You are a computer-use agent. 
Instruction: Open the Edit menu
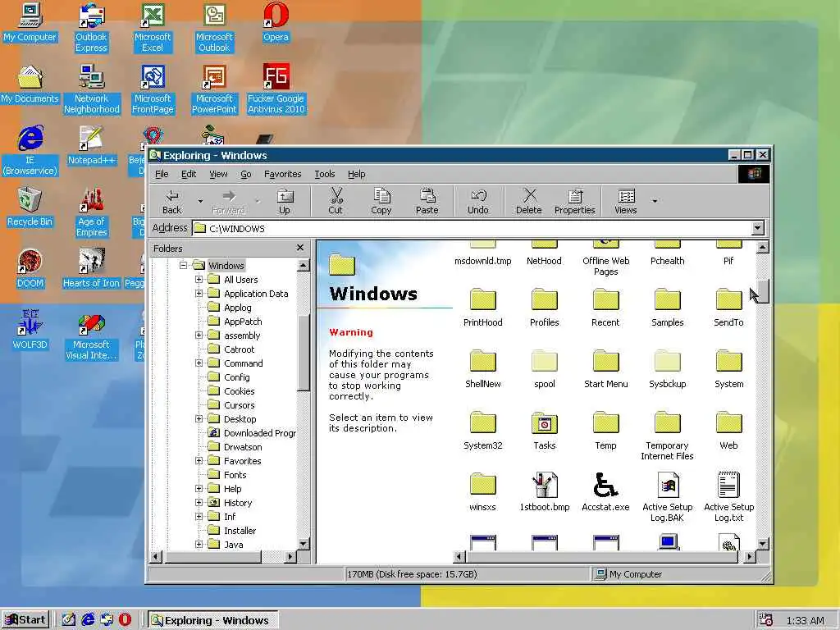pyautogui.click(x=189, y=174)
